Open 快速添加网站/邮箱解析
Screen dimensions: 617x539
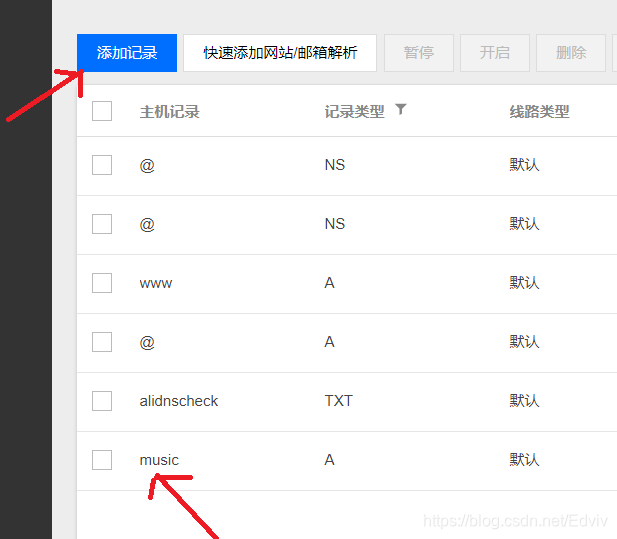280,53
